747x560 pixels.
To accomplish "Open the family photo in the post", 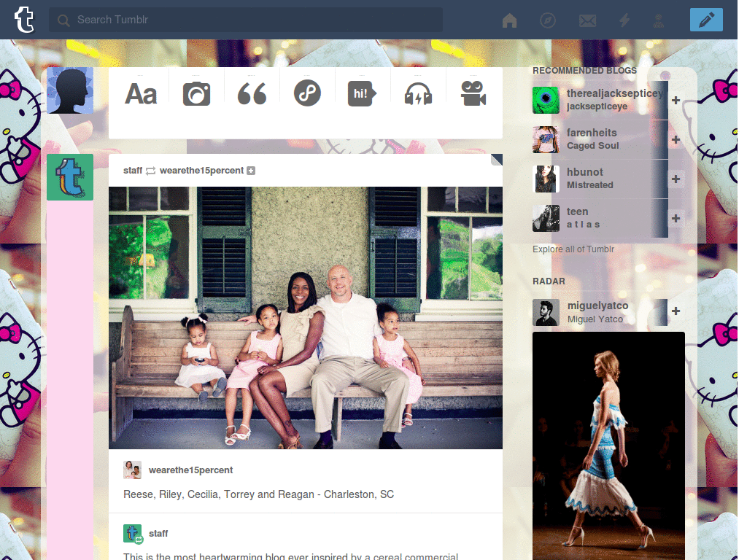I will tap(306, 318).
